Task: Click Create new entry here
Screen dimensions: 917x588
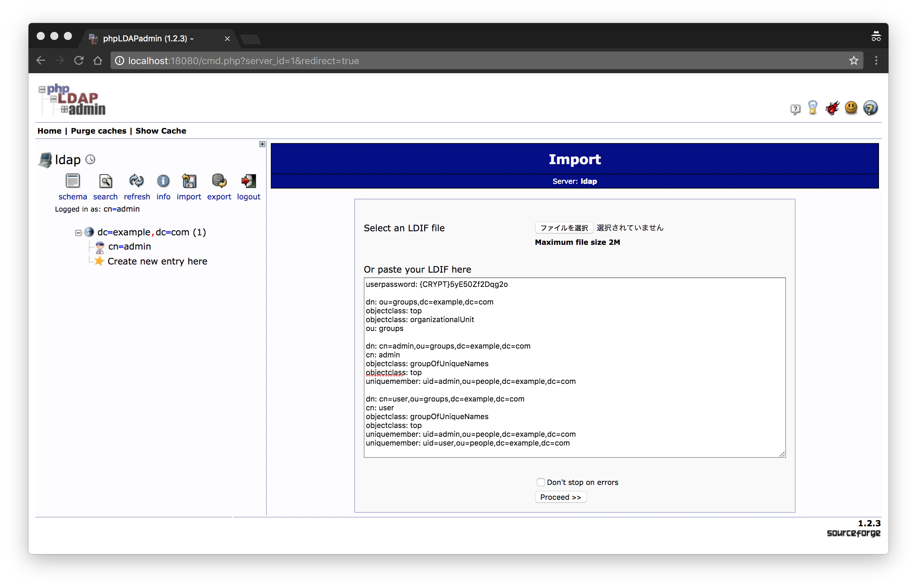Action: 157,261
